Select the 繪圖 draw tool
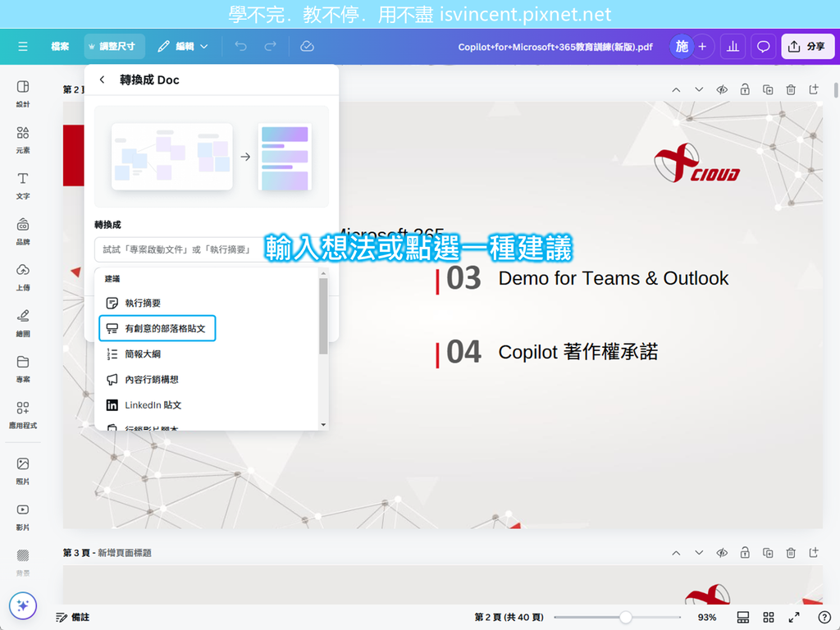The width and height of the screenshot is (840, 630). [22, 323]
